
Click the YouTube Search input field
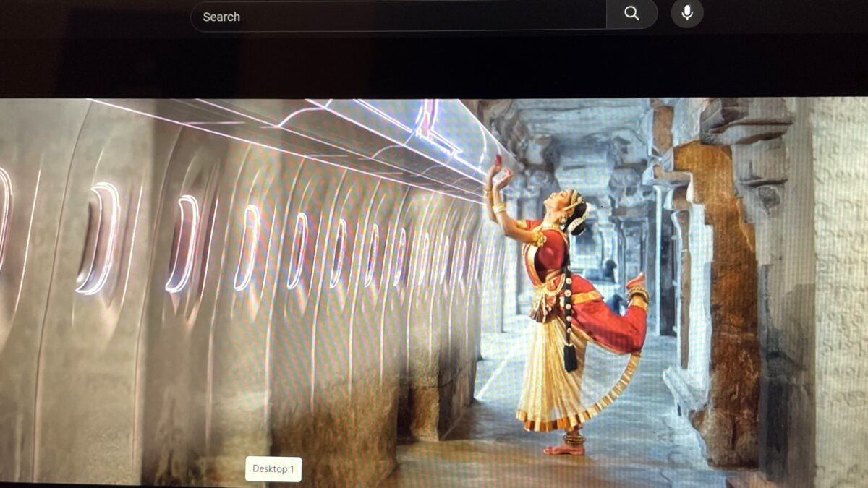click(398, 16)
